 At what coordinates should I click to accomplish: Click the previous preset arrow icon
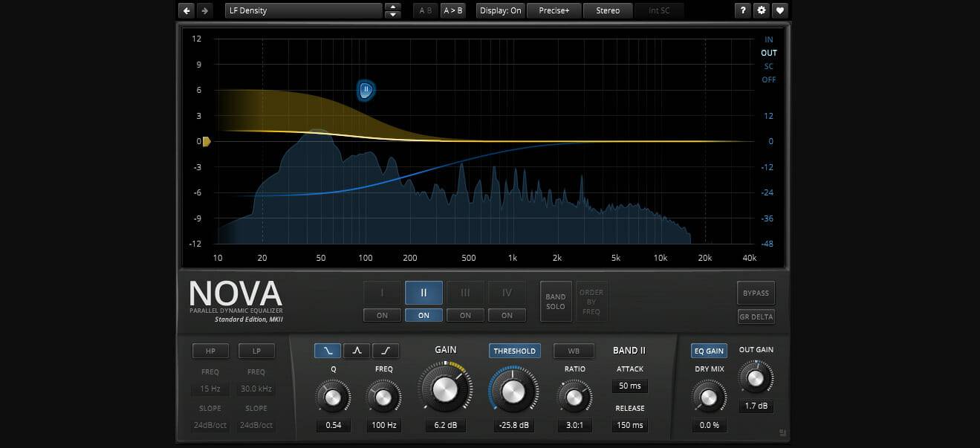tap(186, 10)
